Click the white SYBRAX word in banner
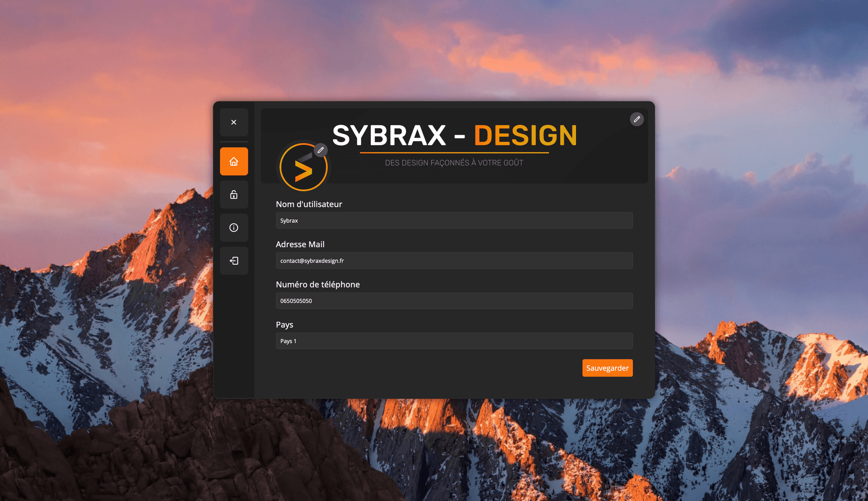 tap(389, 136)
